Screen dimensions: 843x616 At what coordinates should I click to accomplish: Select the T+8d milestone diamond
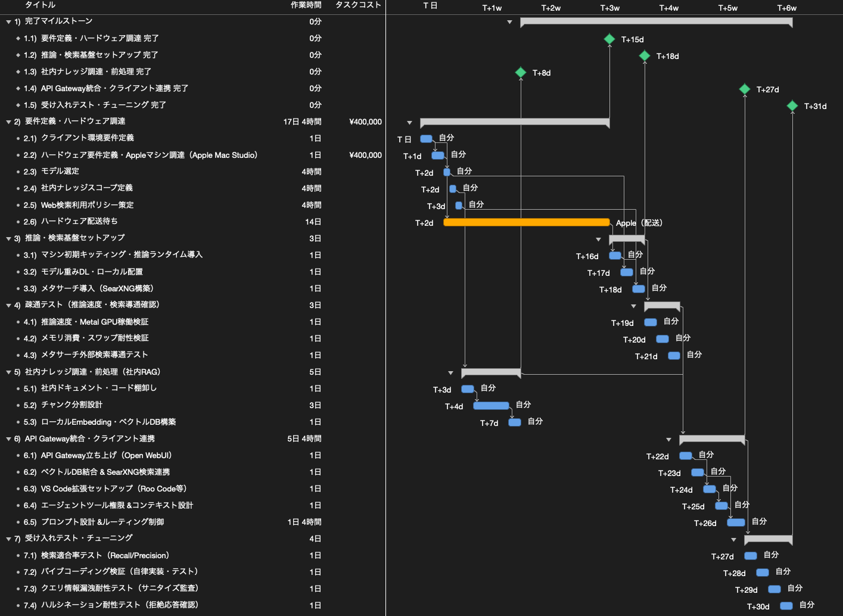point(521,73)
